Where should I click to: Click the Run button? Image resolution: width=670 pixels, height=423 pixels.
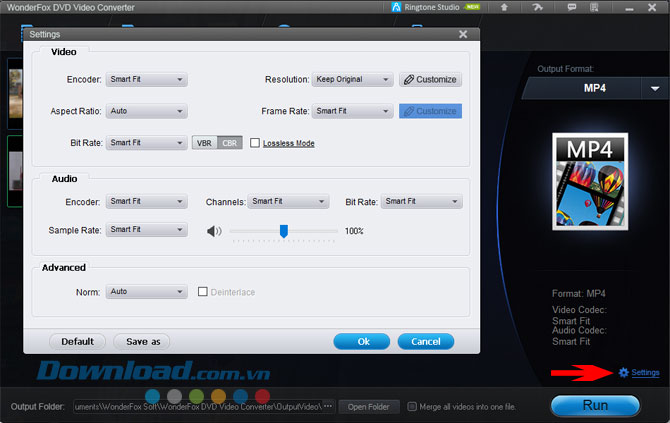(x=595, y=405)
